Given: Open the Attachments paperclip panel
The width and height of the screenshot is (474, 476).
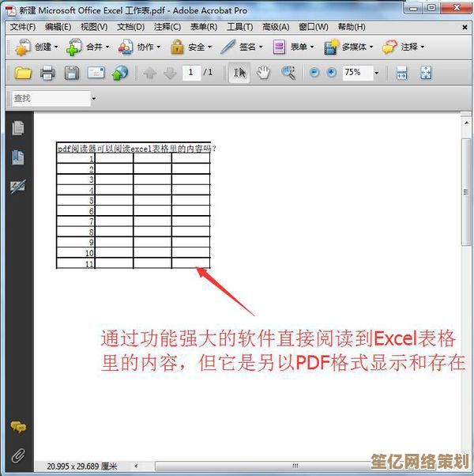Looking at the screenshot, I should (x=18, y=455).
